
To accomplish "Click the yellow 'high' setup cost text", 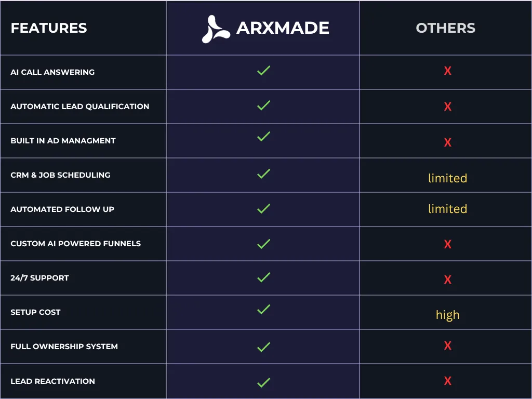I will pos(447,315).
